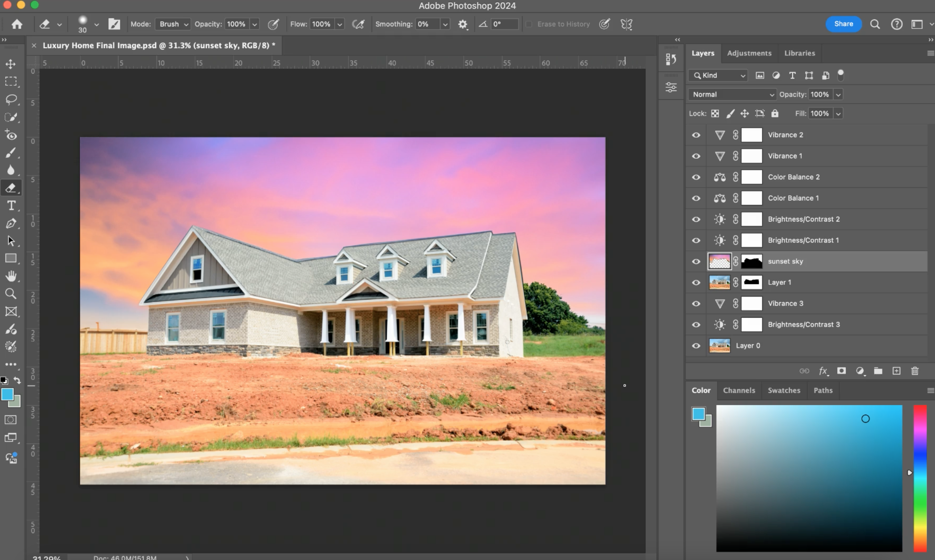Click the delete layer trash icon

pyautogui.click(x=915, y=371)
